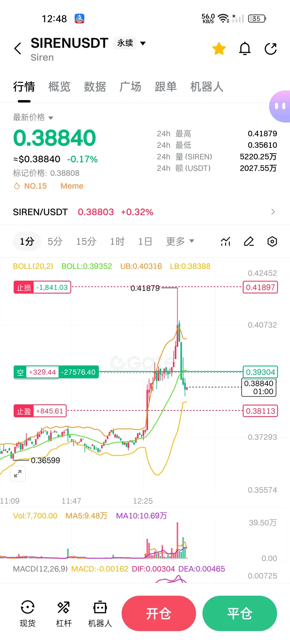Open price alert bell icon
Viewport: 290px width, 644px height.
click(x=245, y=49)
